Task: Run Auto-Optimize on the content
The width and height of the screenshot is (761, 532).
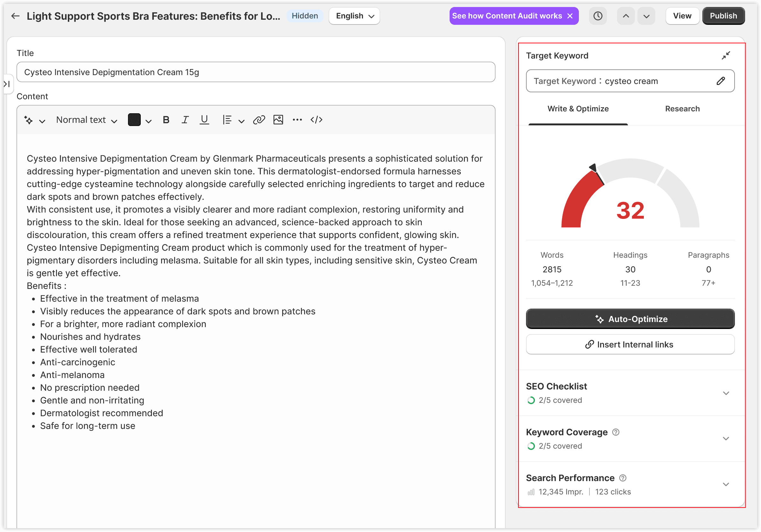Action: 630,319
